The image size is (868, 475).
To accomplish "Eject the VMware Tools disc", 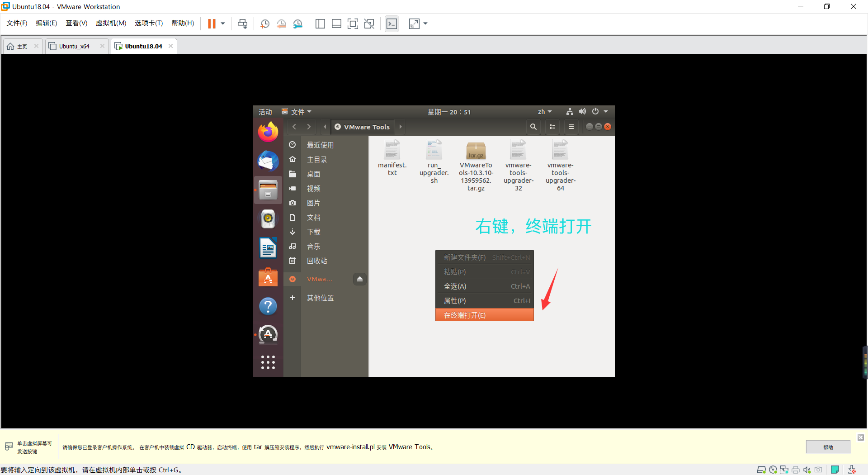I will (x=360, y=279).
